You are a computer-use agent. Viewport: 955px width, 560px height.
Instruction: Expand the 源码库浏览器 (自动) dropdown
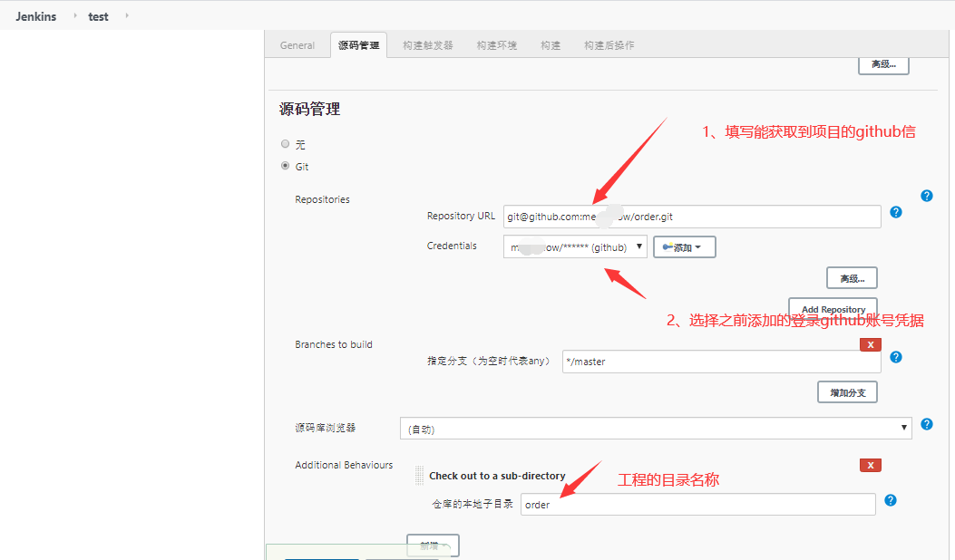[x=656, y=429]
